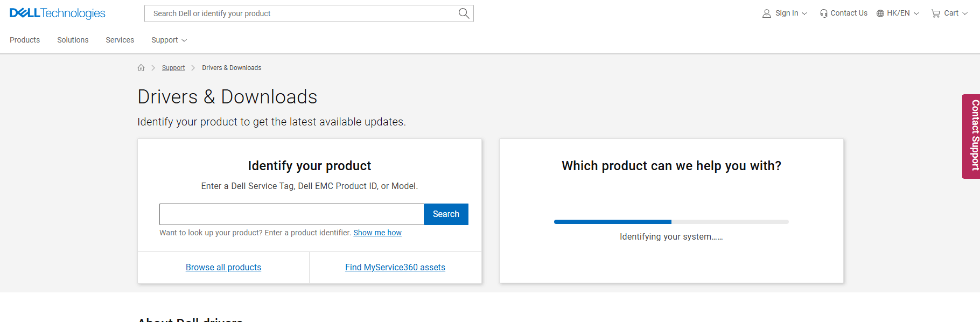
Task: Expand the Sign In dropdown arrow
Action: (805, 13)
